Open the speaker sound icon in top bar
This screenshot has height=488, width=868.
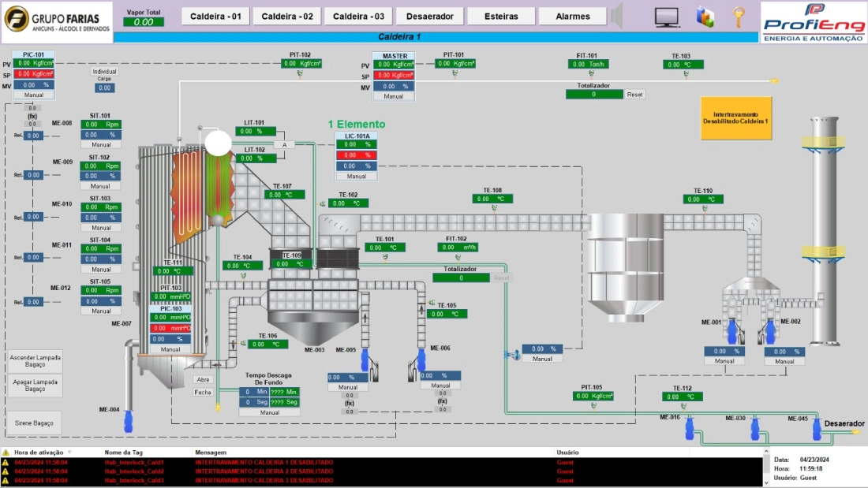click(617, 16)
